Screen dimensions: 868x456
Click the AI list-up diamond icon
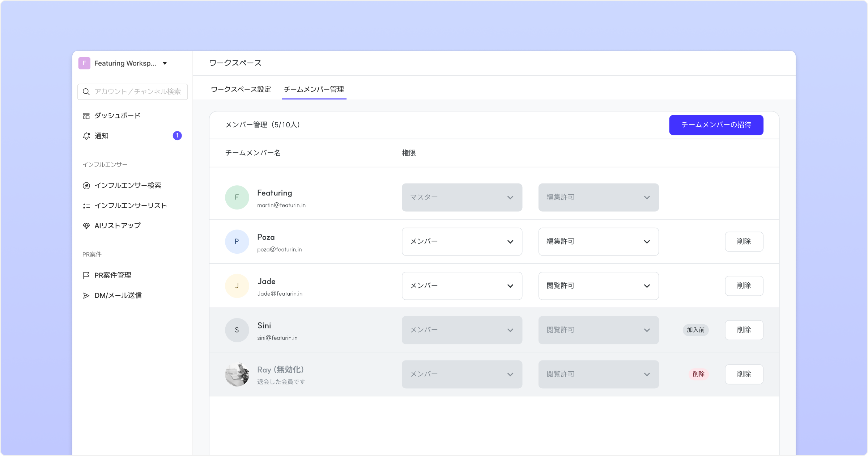pos(86,226)
